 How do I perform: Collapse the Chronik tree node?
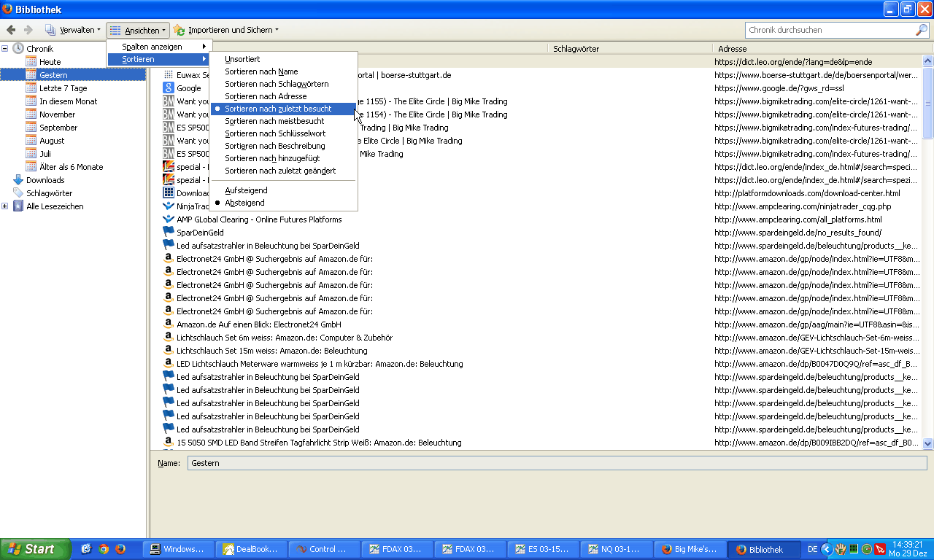pyautogui.click(x=5, y=49)
